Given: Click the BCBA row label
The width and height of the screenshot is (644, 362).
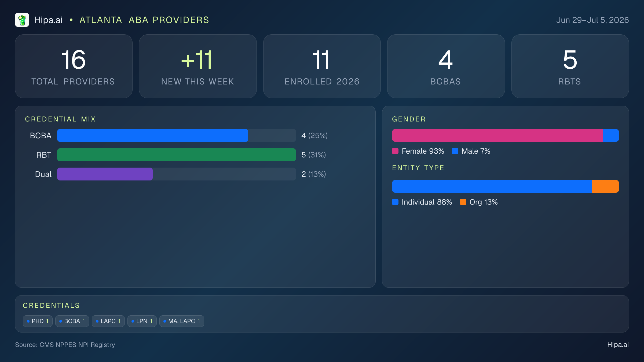Looking at the screenshot, I should pos(41,136).
